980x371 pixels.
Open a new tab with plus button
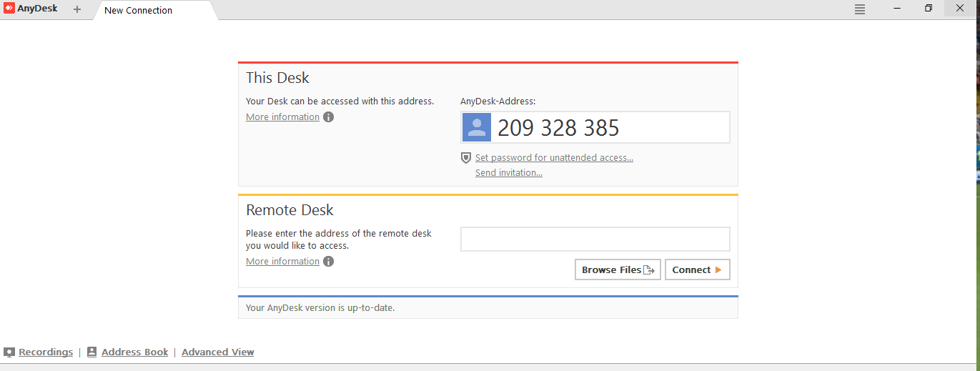click(77, 9)
